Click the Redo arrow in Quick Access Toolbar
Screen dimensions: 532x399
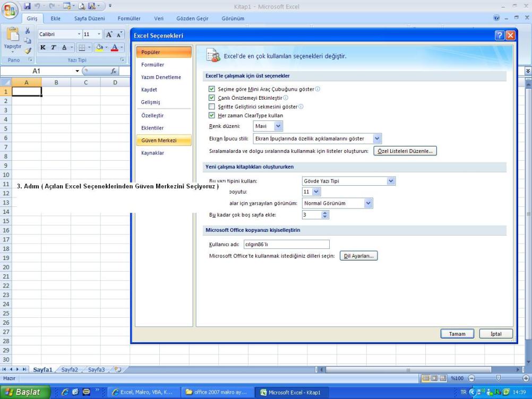52,6
